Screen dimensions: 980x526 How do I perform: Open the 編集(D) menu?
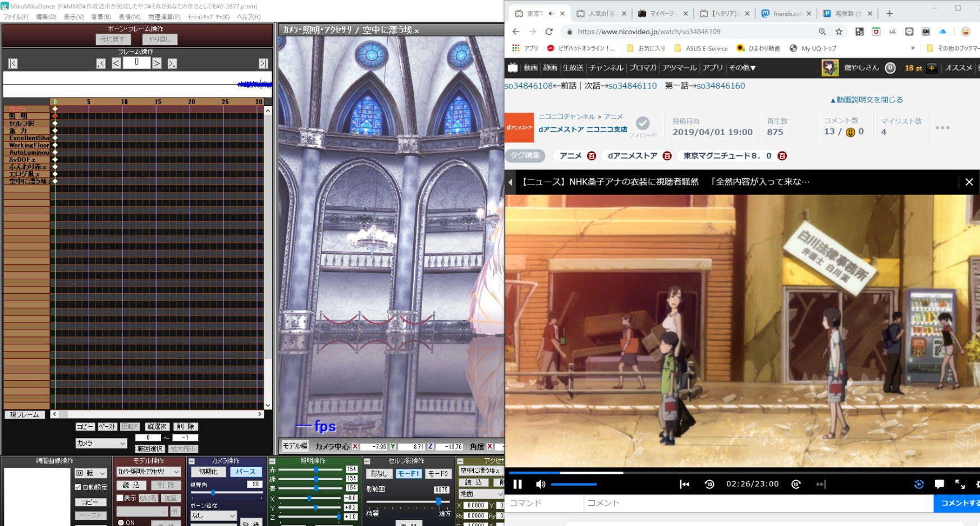point(46,17)
